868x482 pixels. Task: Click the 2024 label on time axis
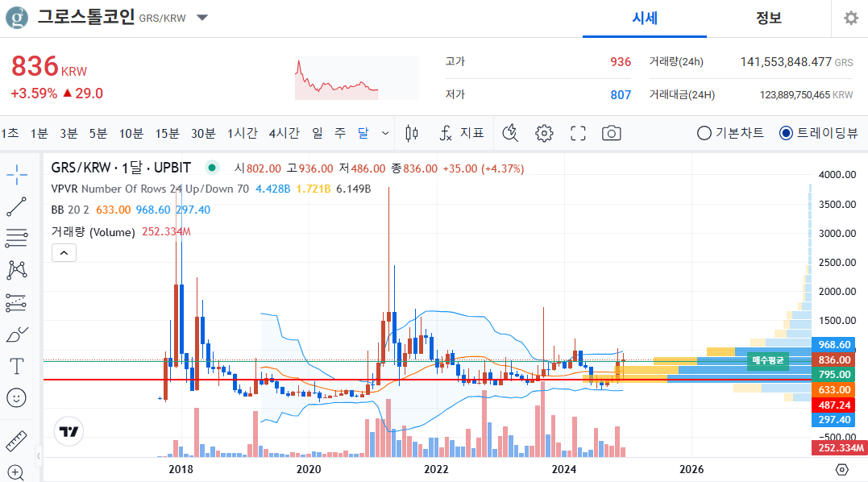563,469
